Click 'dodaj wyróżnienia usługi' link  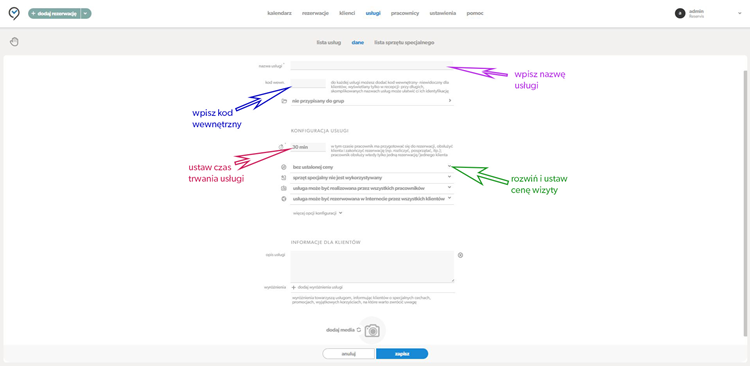click(320, 287)
